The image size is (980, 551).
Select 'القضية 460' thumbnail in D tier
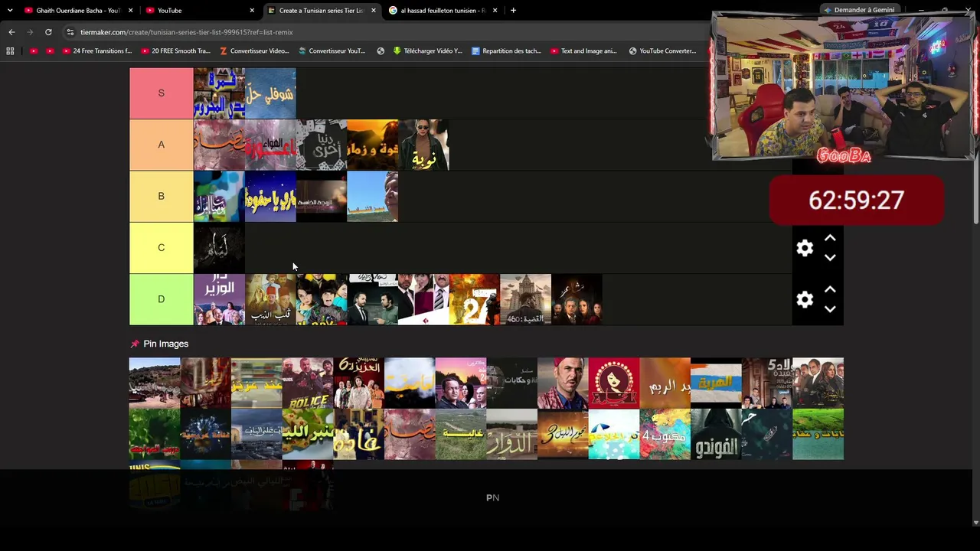click(x=526, y=300)
